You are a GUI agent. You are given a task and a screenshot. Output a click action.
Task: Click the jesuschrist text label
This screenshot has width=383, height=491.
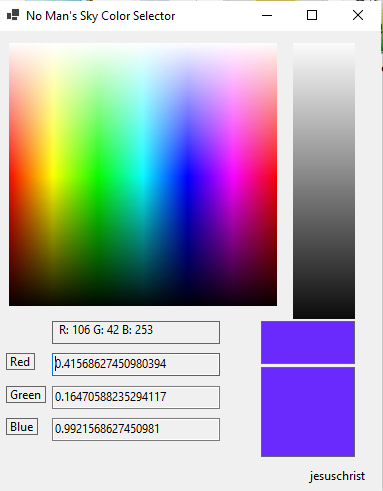coord(337,476)
